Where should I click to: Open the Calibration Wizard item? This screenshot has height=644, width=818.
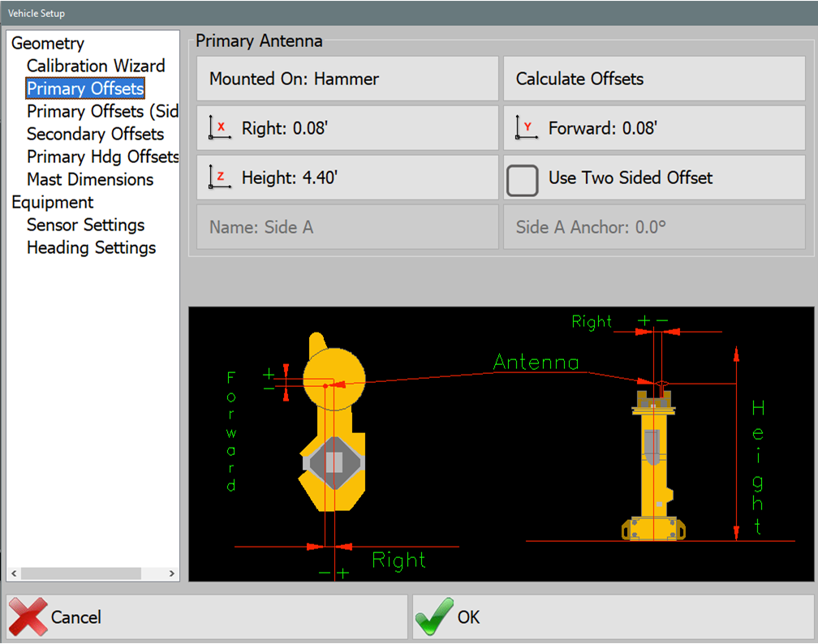click(x=96, y=66)
